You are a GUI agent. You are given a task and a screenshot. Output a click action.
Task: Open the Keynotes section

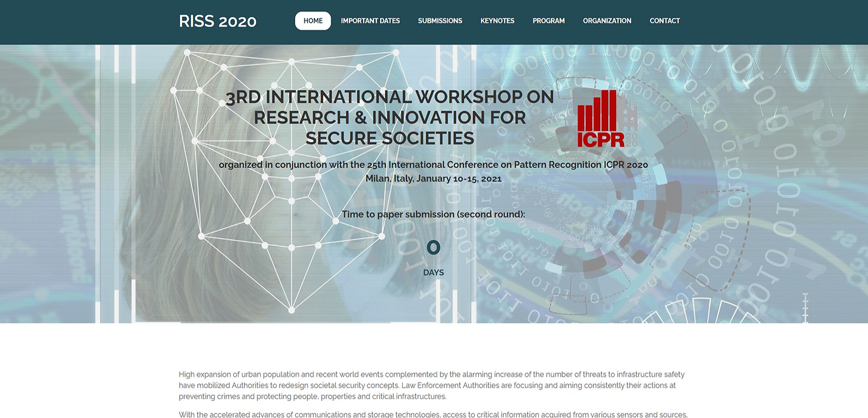[497, 21]
